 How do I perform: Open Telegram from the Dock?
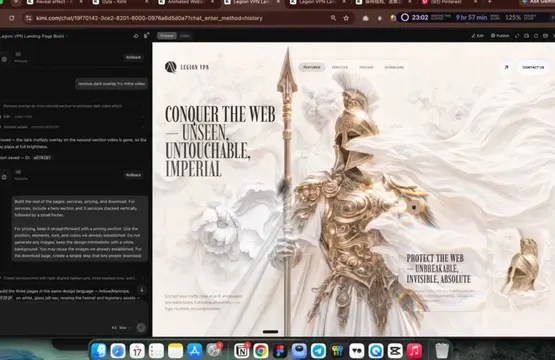point(318,351)
